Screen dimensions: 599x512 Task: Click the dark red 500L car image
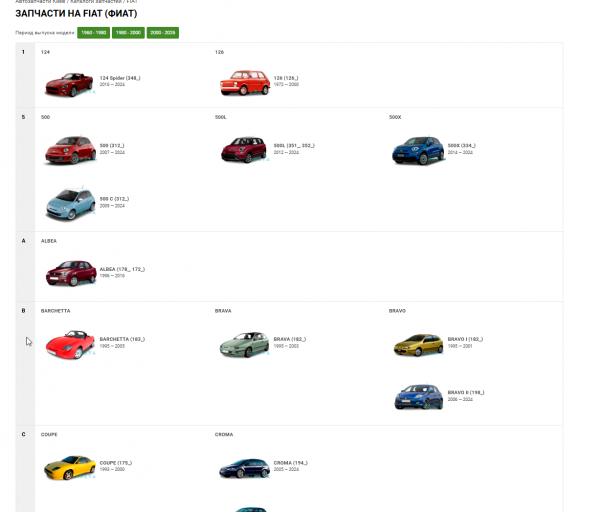click(x=244, y=149)
